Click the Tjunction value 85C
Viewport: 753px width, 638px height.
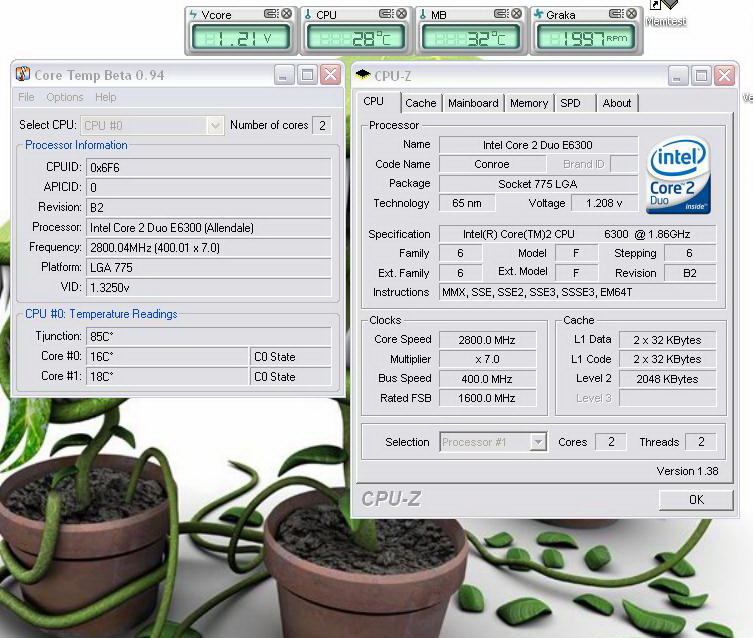(208, 337)
